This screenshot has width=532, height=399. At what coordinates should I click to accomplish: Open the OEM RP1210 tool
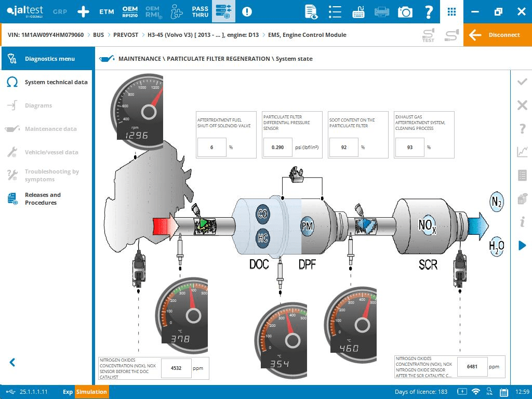[130, 11]
